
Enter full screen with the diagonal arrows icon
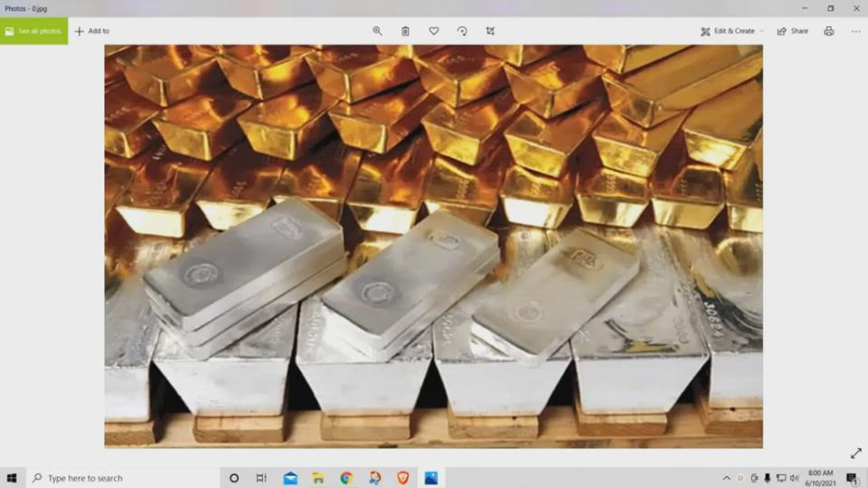click(855, 454)
